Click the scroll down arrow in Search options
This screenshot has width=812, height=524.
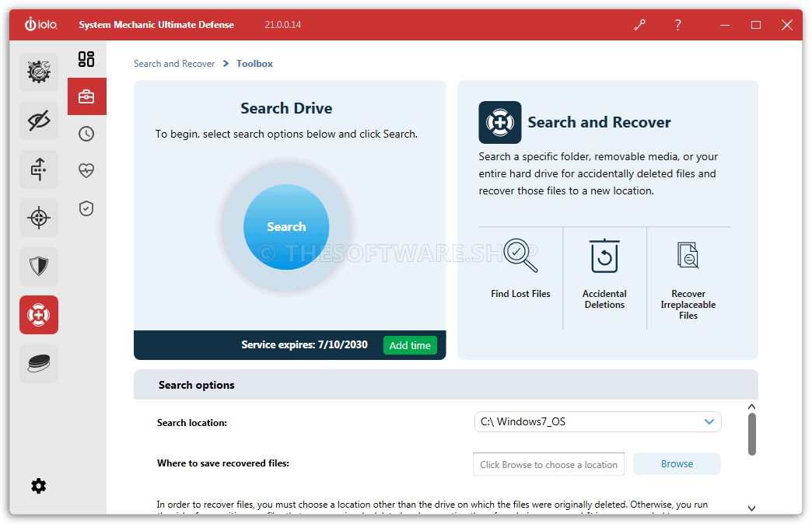[752, 508]
